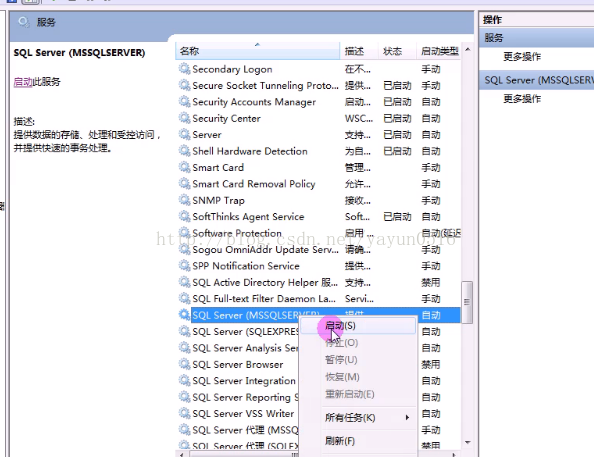Select the Shell Hardware Detection row
This screenshot has width=594, height=457.
click(318, 151)
